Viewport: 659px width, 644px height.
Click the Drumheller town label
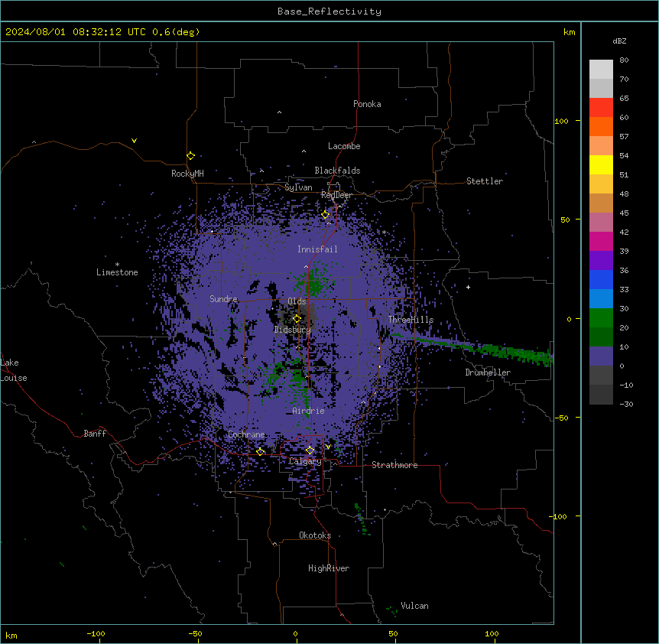pyautogui.click(x=488, y=372)
